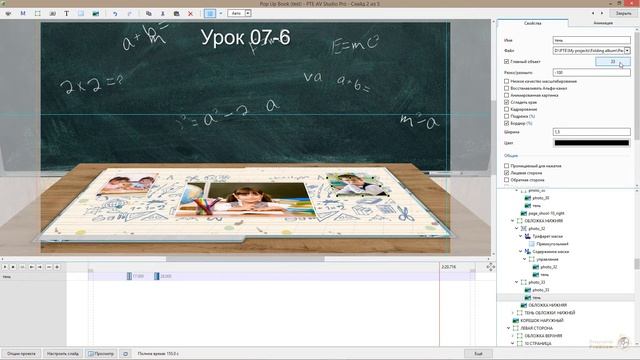Click the Имя name input field
640x360 pixels.
(x=591, y=40)
